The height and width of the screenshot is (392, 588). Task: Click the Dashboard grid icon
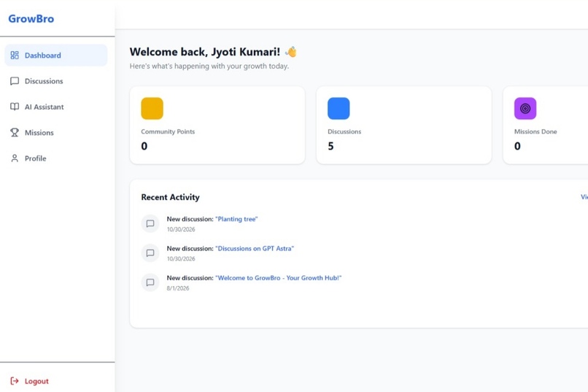point(15,55)
